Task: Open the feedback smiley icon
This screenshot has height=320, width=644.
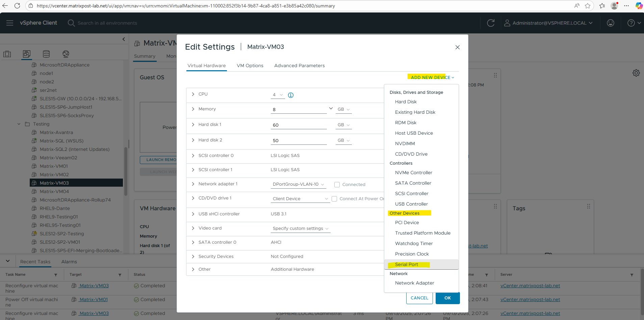Action: click(x=611, y=23)
